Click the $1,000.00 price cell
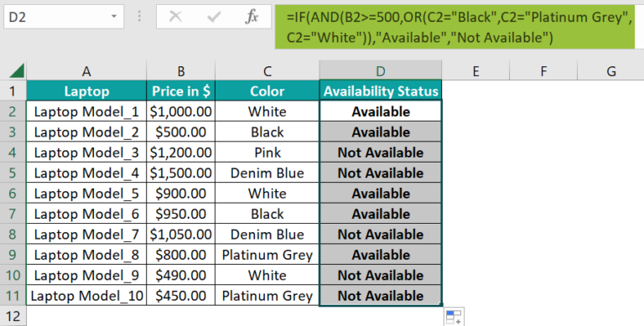Image resolution: width=644 pixels, height=326 pixels. pyautogui.click(x=181, y=111)
